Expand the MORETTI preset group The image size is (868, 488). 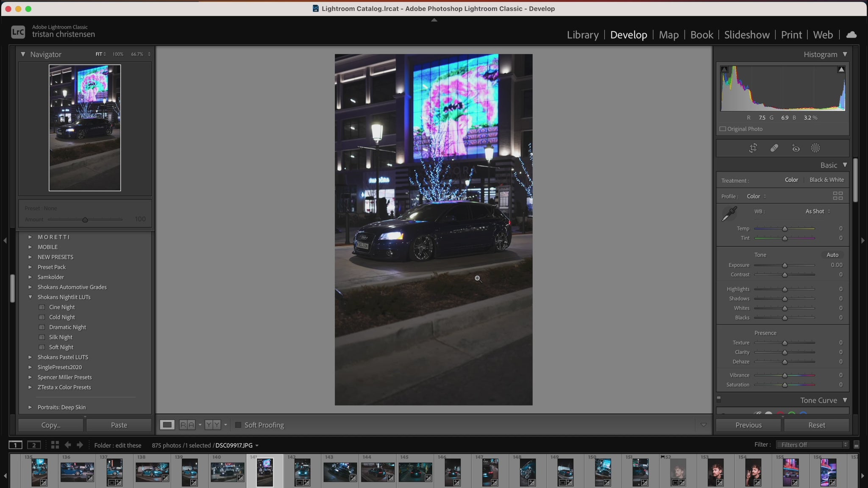30,237
